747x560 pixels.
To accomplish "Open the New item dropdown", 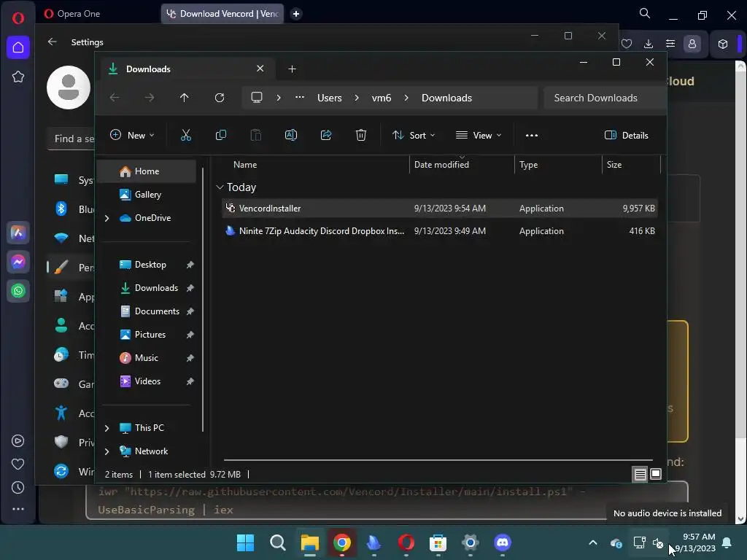I will point(133,135).
